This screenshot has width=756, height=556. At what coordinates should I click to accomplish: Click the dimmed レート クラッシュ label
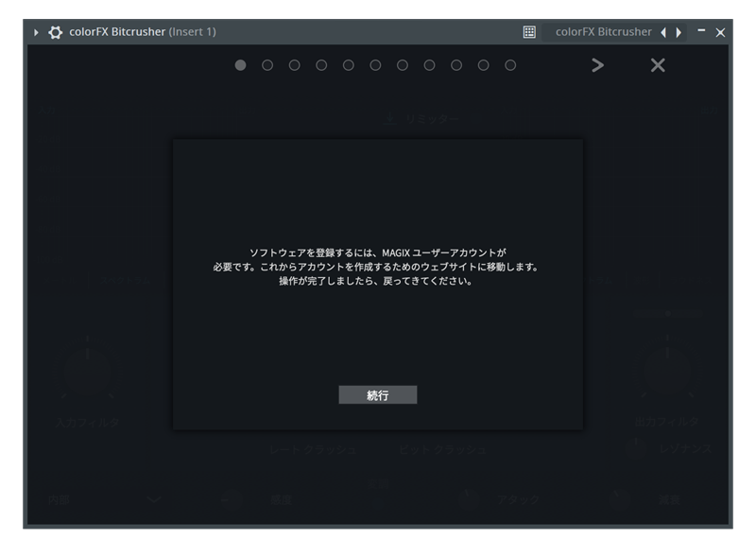(x=313, y=450)
